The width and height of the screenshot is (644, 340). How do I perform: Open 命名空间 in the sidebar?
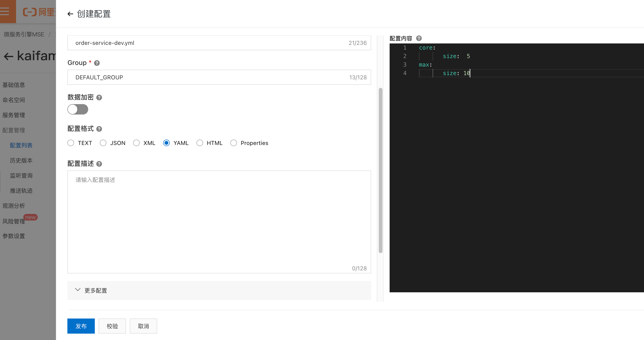(14, 100)
